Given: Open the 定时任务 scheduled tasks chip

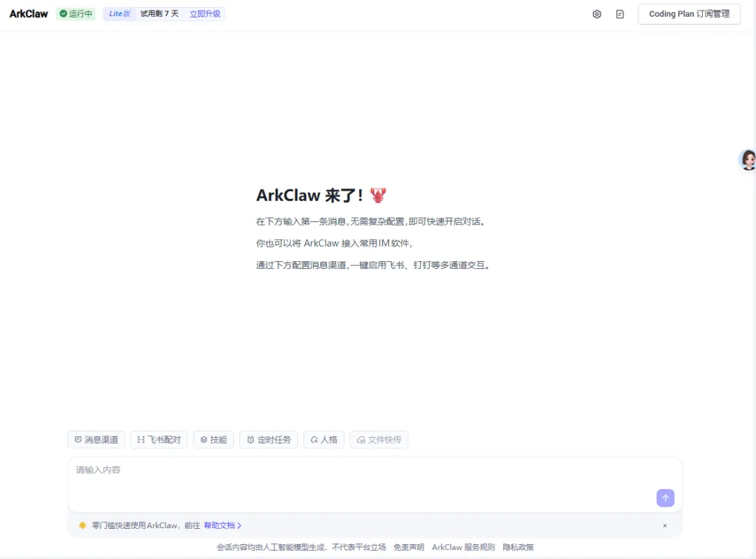Looking at the screenshot, I should click(x=269, y=439).
